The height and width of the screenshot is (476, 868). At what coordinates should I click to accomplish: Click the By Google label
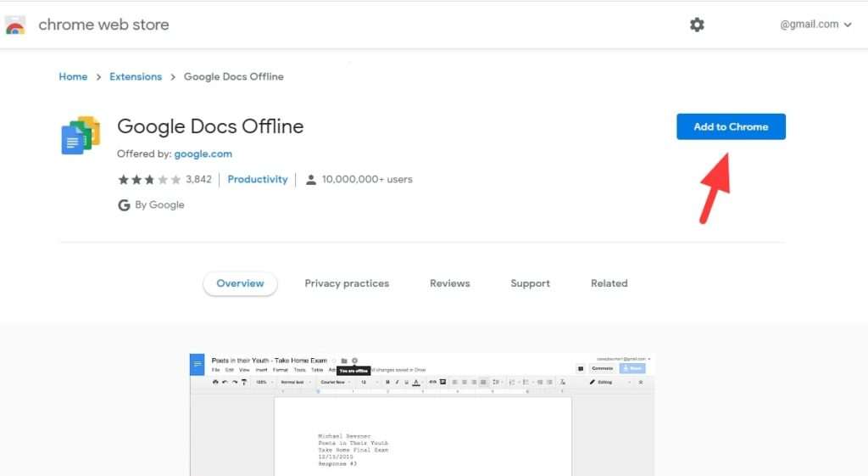pyautogui.click(x=159, y=205)
